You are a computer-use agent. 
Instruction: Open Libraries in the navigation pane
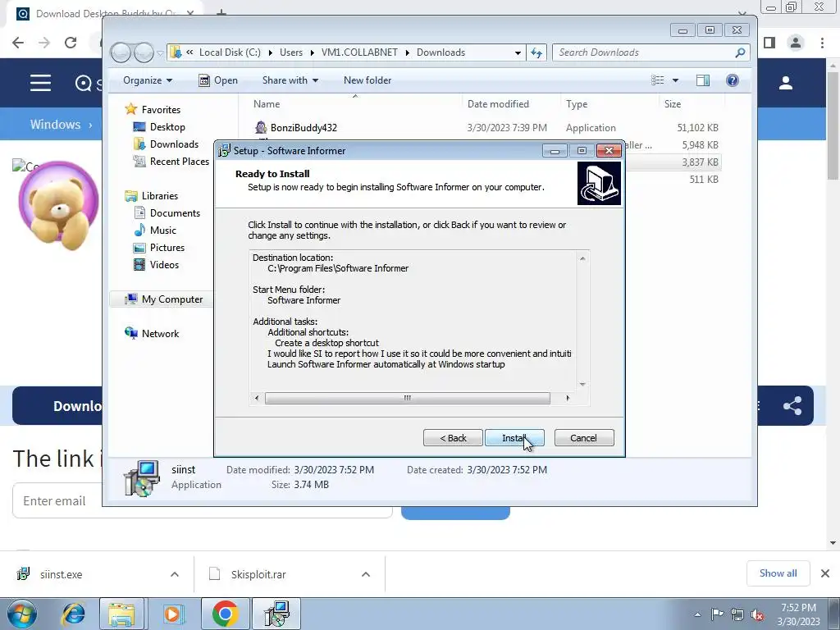pyautogui.click(x=160, y=196)
